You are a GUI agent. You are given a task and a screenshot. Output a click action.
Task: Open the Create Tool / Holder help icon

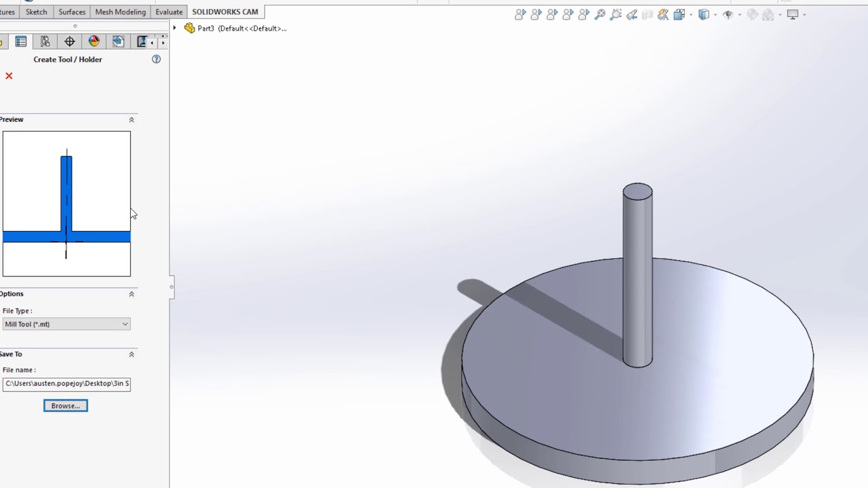[156, 60]
